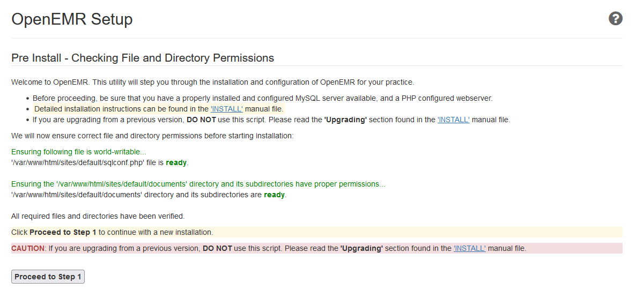This screenshot has width=644, height=297.
Task: Click bold 'Upgrading' in the caution banner
Action: point(361,248)
